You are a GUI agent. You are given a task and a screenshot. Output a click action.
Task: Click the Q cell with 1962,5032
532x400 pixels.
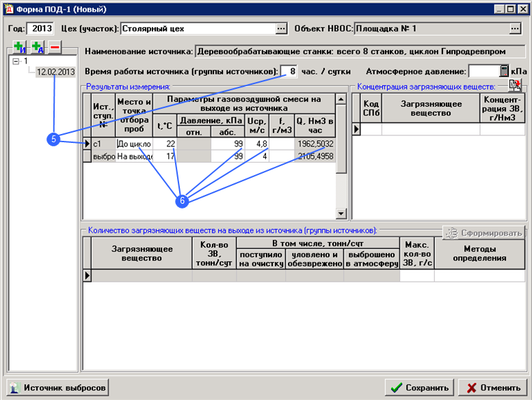pos(315,144)
